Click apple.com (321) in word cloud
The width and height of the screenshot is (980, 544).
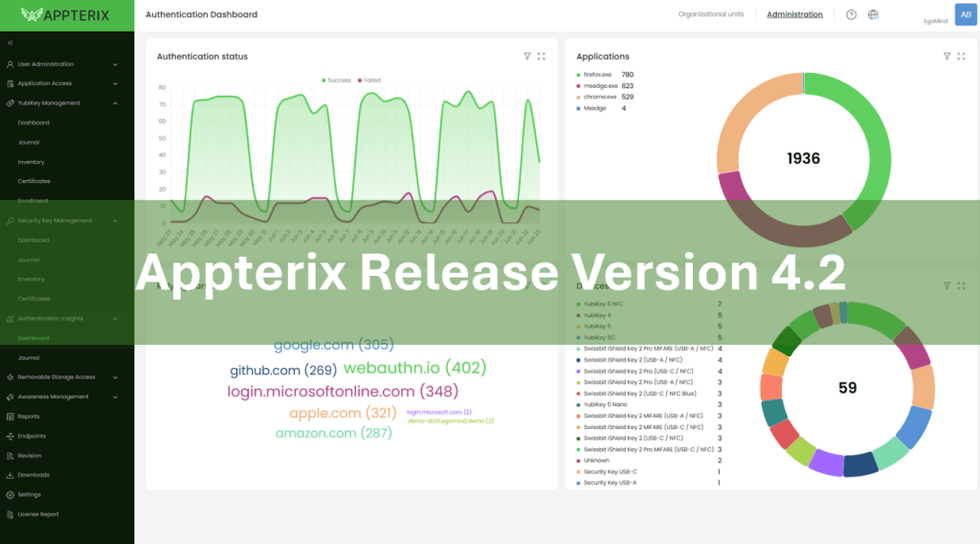pyautogui.click(x=343, y=413)
